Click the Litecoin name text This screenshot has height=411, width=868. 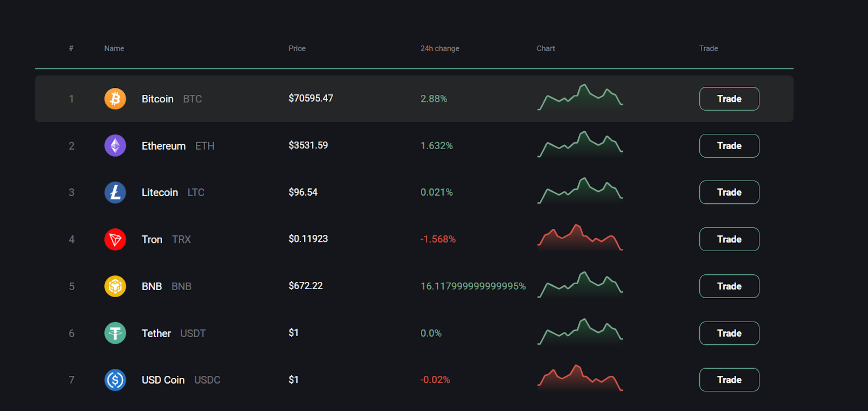point(159,192)
